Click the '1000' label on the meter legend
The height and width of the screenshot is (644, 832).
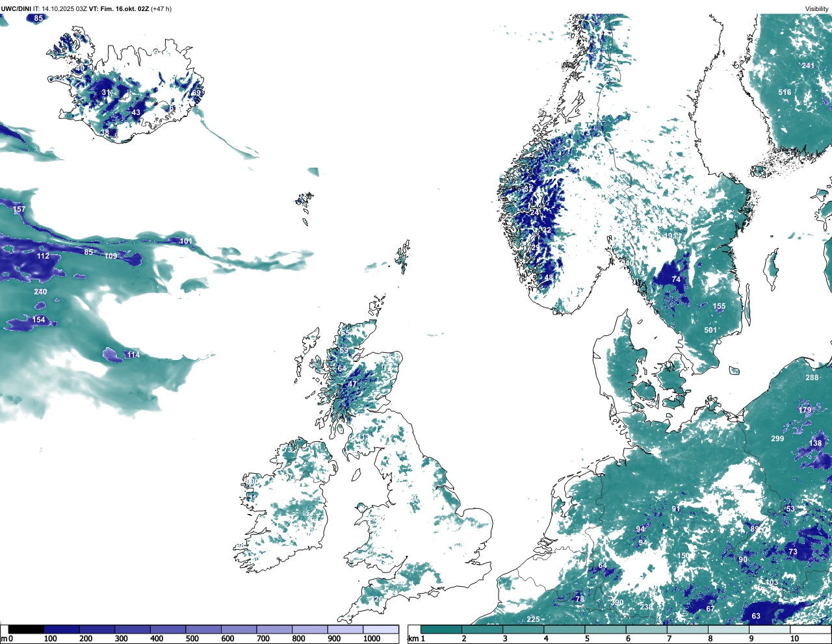click(x=372, y=639)
